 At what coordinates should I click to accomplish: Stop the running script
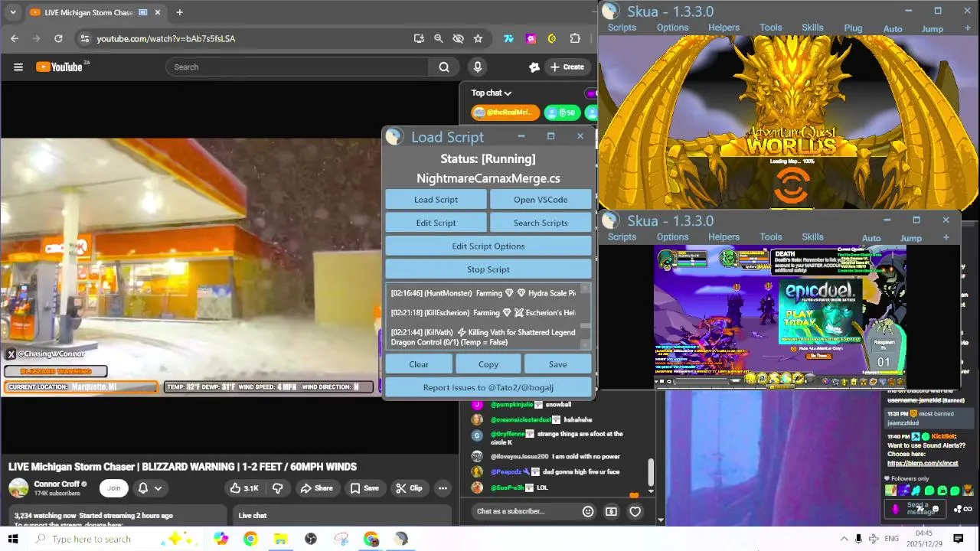point(488,269)
